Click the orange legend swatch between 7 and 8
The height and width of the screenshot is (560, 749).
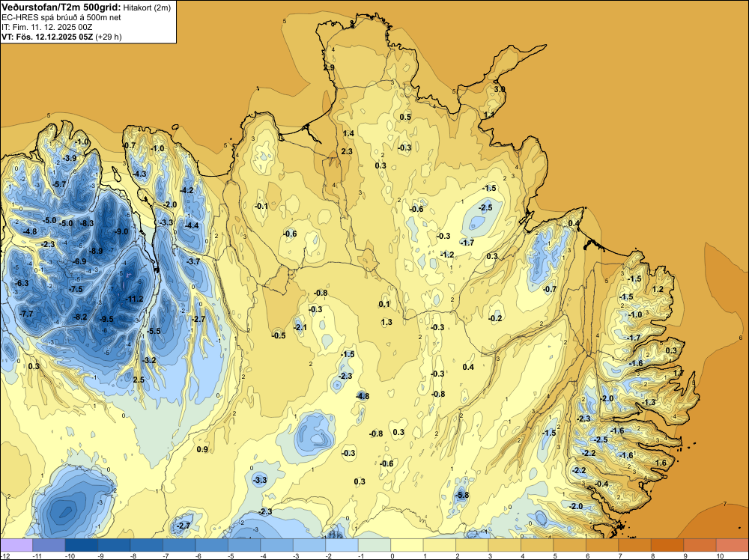tap(635, 545)
